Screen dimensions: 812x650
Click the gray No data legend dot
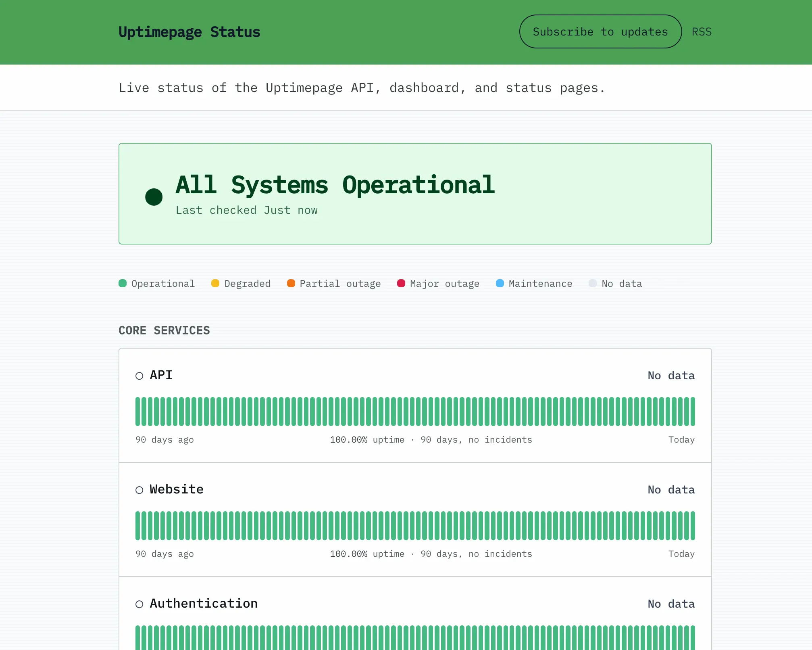(x=593, y=283)
